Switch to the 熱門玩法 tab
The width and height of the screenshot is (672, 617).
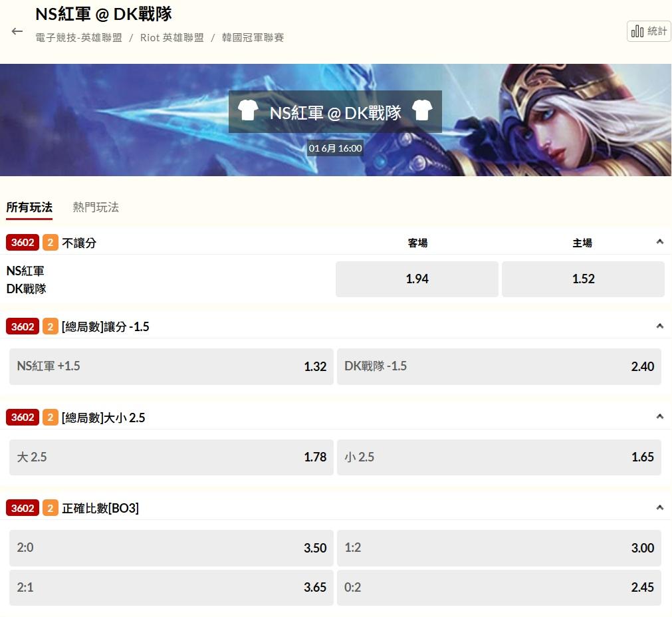click(96, 207)
